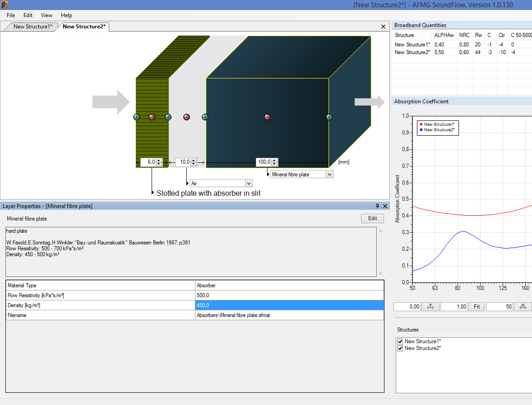This screenshot has width=532, height=405.
Task: Close the New Structure2 document tab
Action: (383, 27)
